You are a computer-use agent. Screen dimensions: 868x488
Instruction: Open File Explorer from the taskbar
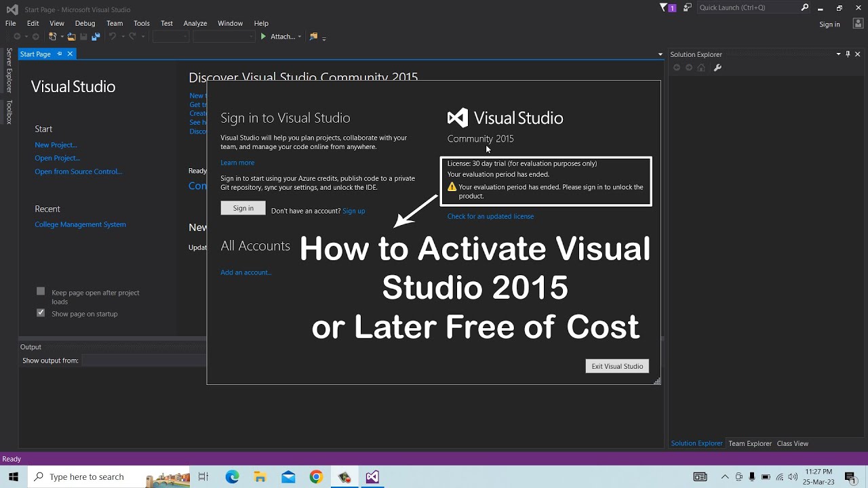coord(260,476)
